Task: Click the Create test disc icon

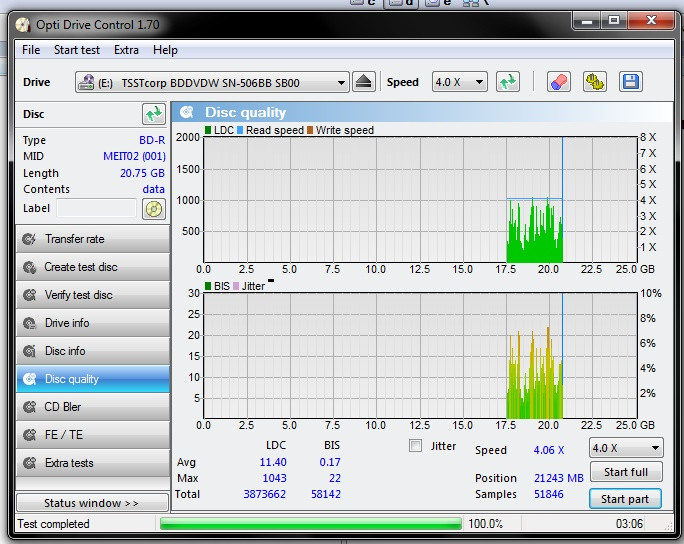Action: (29, 267)
